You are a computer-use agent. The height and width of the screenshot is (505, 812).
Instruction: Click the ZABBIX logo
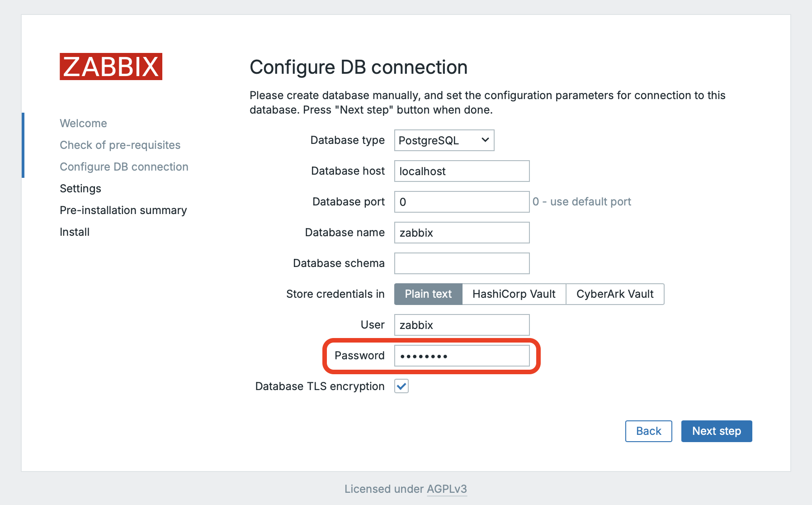pos(111,67)
